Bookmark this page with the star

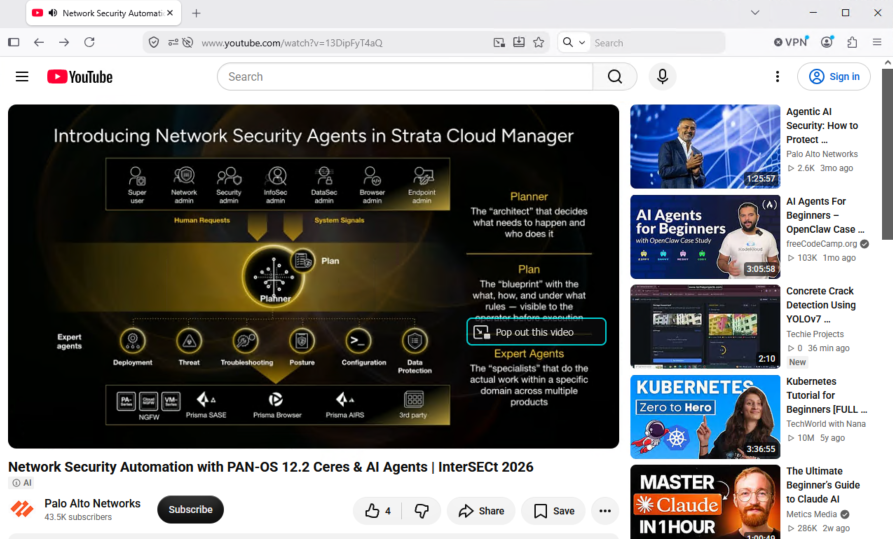(x=538, y=42)
